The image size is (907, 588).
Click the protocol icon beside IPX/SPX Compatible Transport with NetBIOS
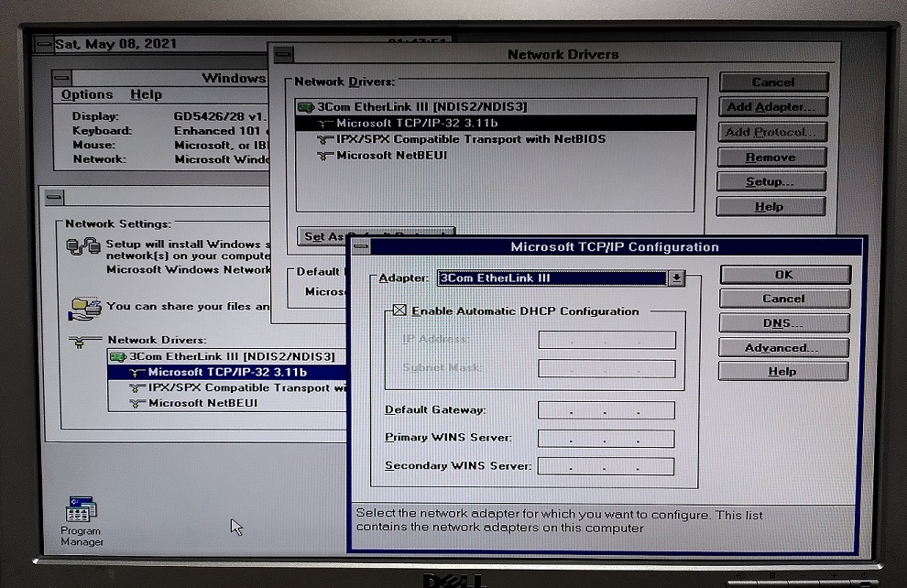pos(325,139)
